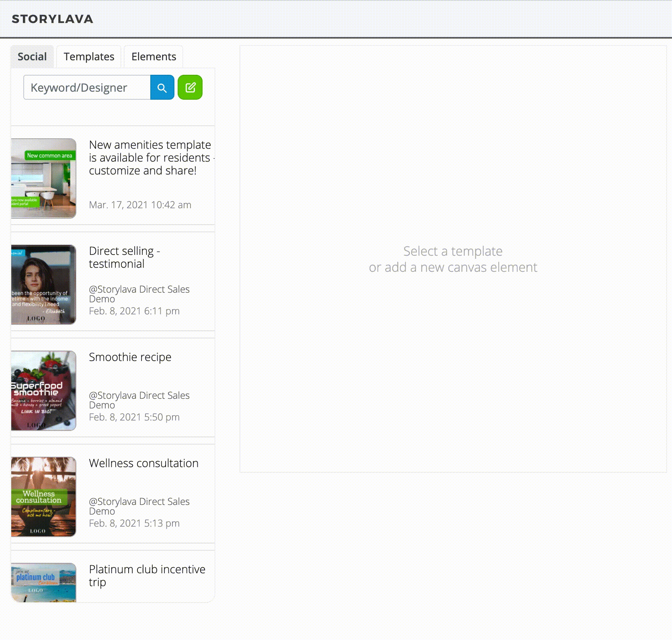Open Platinum club incentive trip title

coord(147,575)
